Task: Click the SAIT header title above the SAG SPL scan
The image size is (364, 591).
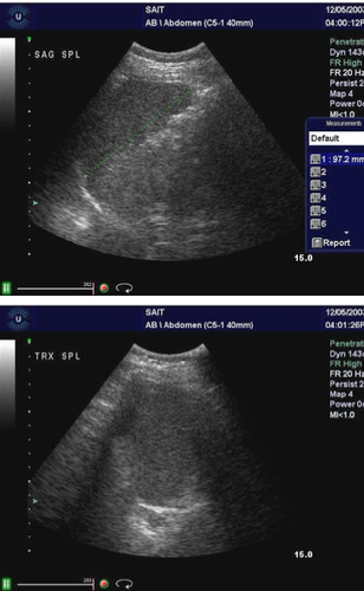Action: tap(154, 9)
